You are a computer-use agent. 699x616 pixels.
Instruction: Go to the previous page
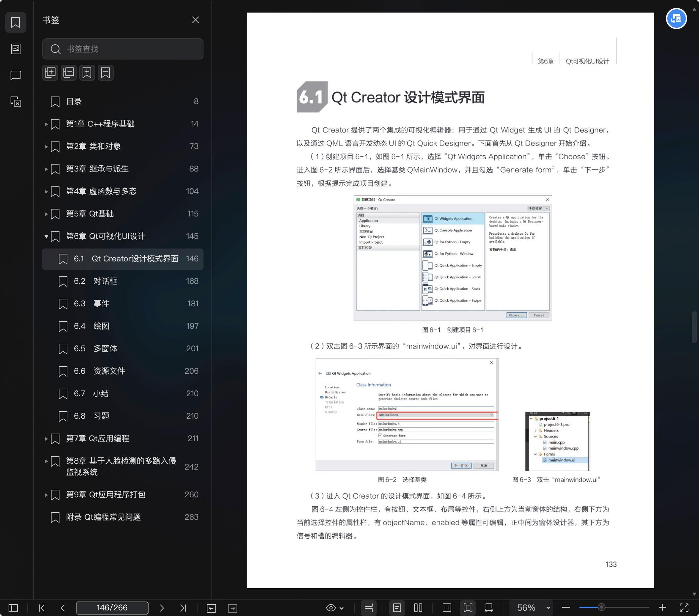(62, 608)
